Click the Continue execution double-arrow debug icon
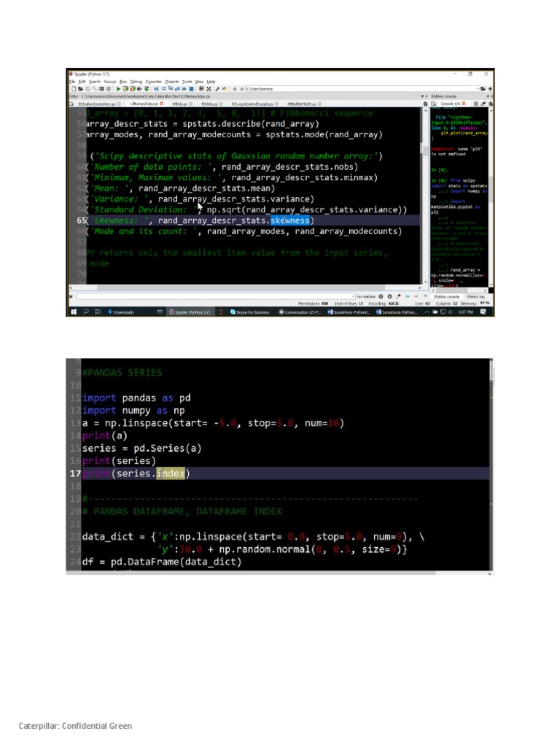The width and height of the screenshot is (560, 747). (184, 88)
